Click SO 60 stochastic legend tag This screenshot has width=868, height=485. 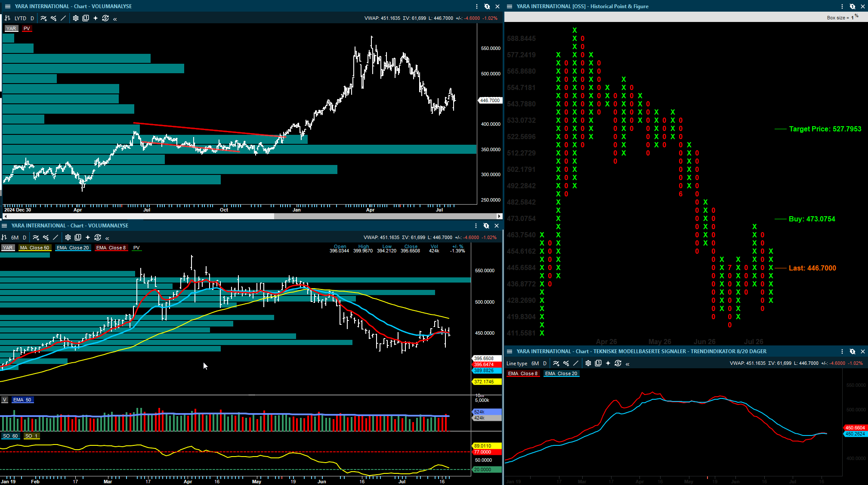10,436
